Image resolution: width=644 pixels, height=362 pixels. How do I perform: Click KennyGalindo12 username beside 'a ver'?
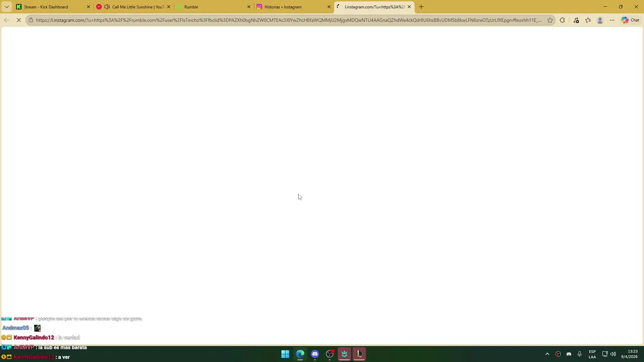(x=34, y=357)
